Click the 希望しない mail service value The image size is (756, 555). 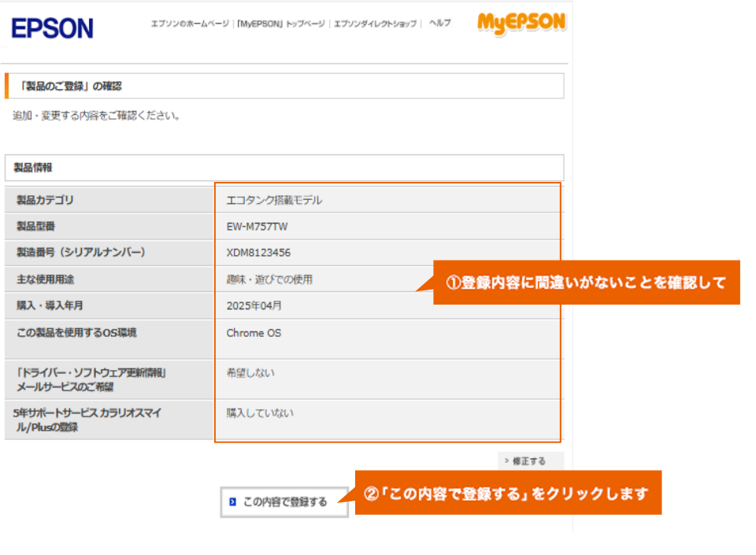(250, 373)
